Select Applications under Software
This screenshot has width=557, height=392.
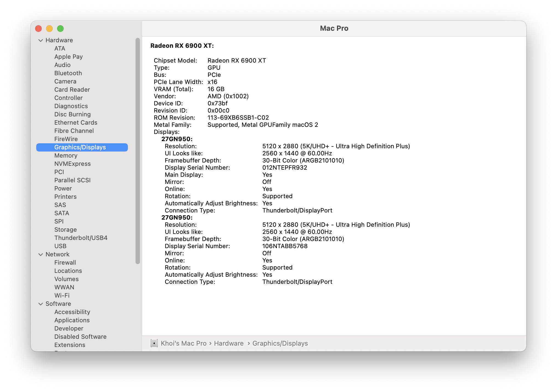(72, 320)
